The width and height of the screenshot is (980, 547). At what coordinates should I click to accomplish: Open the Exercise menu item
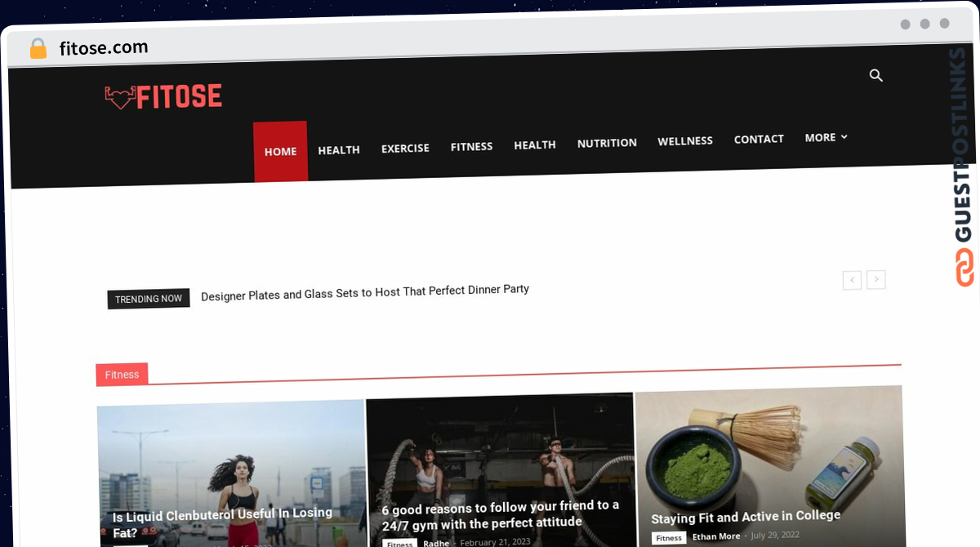405,149
